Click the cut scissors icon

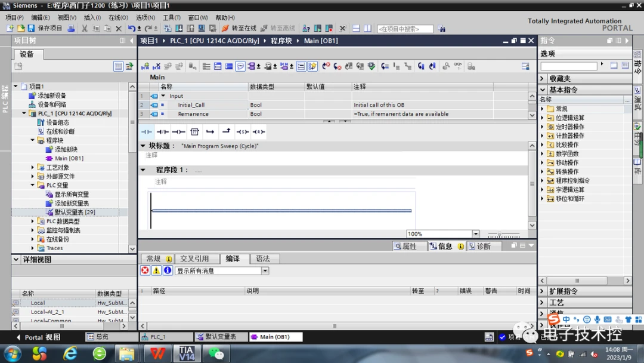(x=84, y=29)
